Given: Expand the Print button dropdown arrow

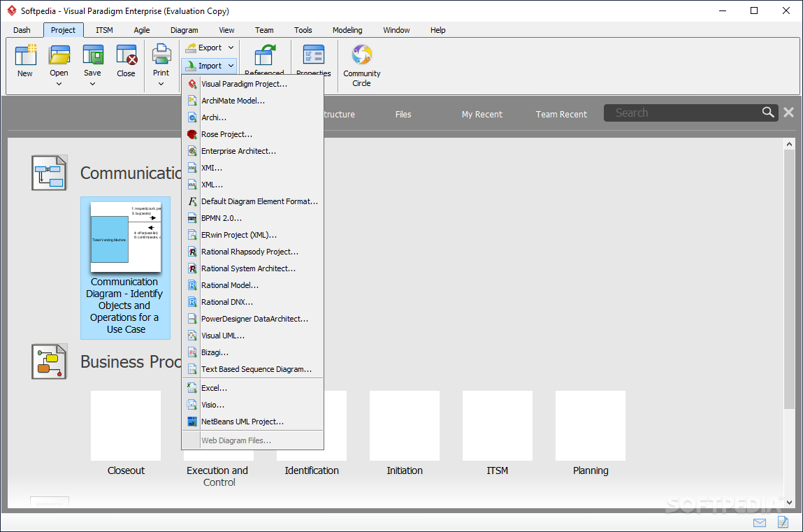Looking at the screenshot, I should click(161, 84).
